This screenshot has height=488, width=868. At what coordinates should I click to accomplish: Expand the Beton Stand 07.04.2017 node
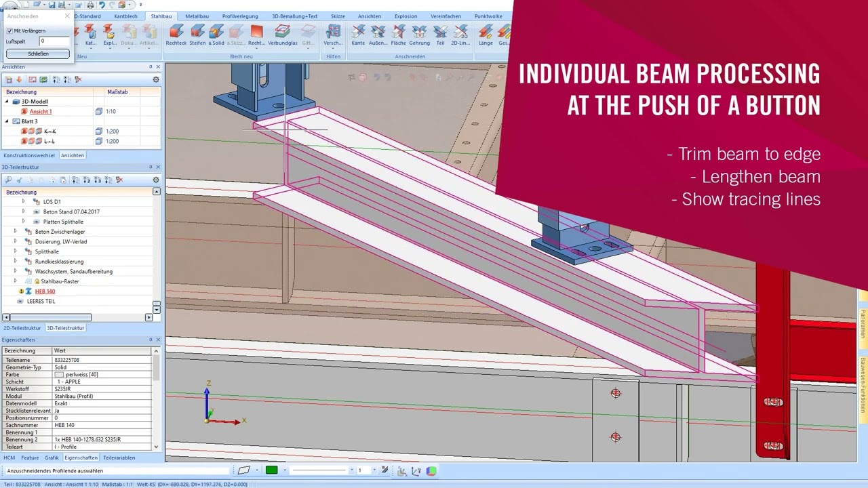23,211
